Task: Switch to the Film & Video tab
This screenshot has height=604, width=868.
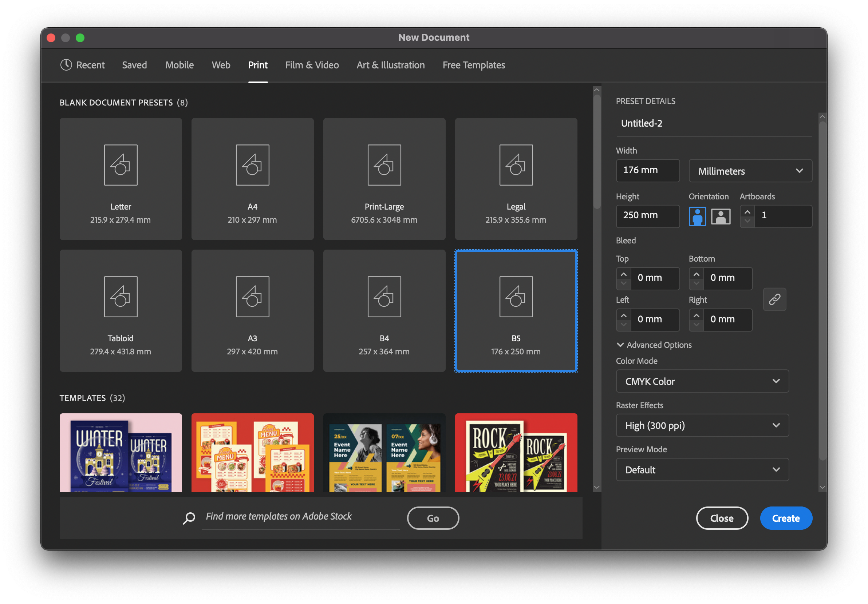Action: pyautogui.click(x=312, y=65)
